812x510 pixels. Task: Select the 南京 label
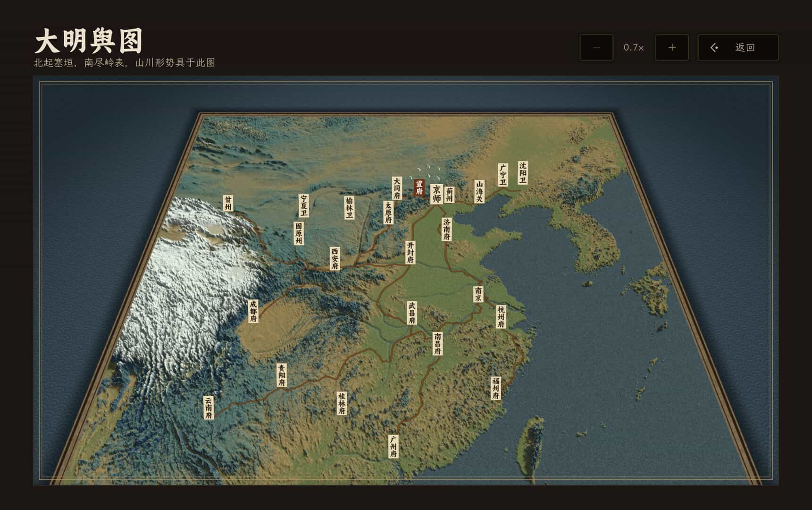point(478,294)
